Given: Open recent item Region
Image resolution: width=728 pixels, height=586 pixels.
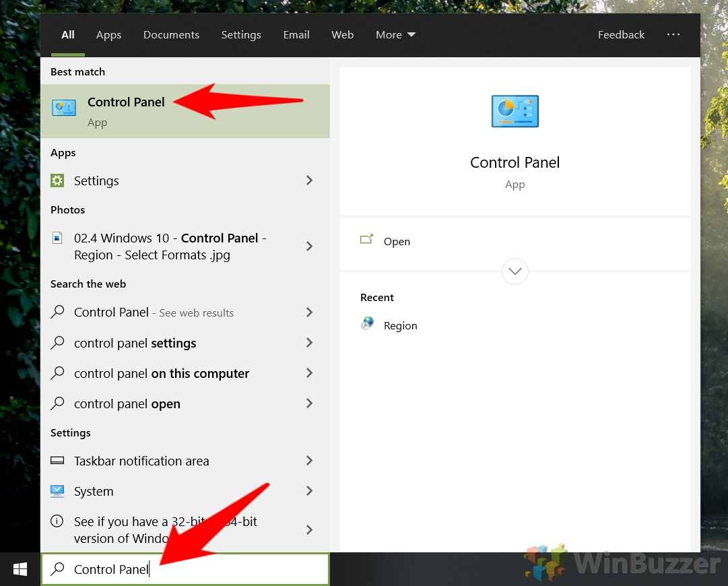Looking at the screenshot, I should [x=400, y=325].
